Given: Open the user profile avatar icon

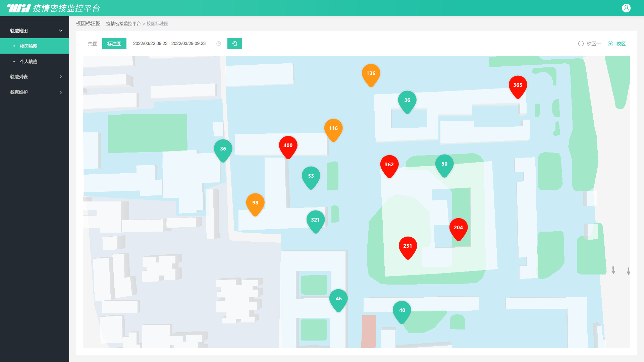Looking at the screenshot, I should click(626, 8).
